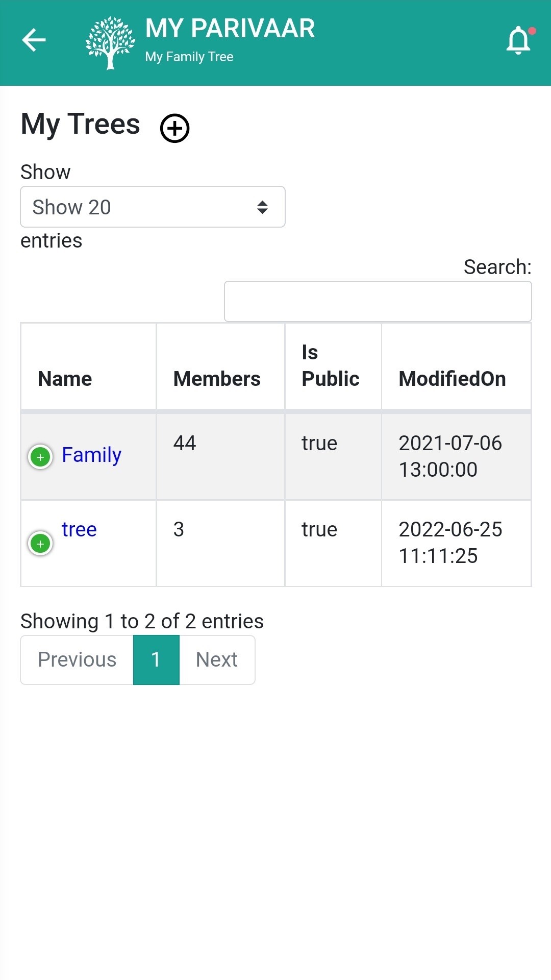
Task: Click the 44 members cell
Action: click(x=185, y=443)
